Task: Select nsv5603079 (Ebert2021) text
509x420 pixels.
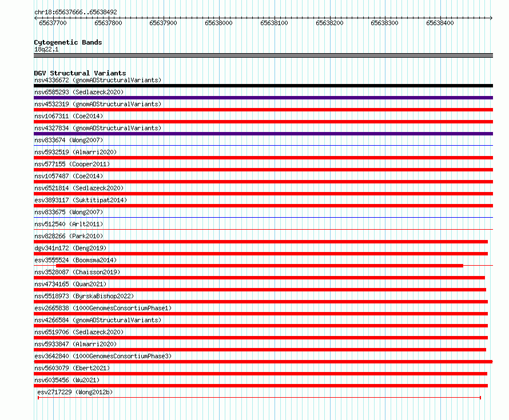Action: (x=72, y=368)
